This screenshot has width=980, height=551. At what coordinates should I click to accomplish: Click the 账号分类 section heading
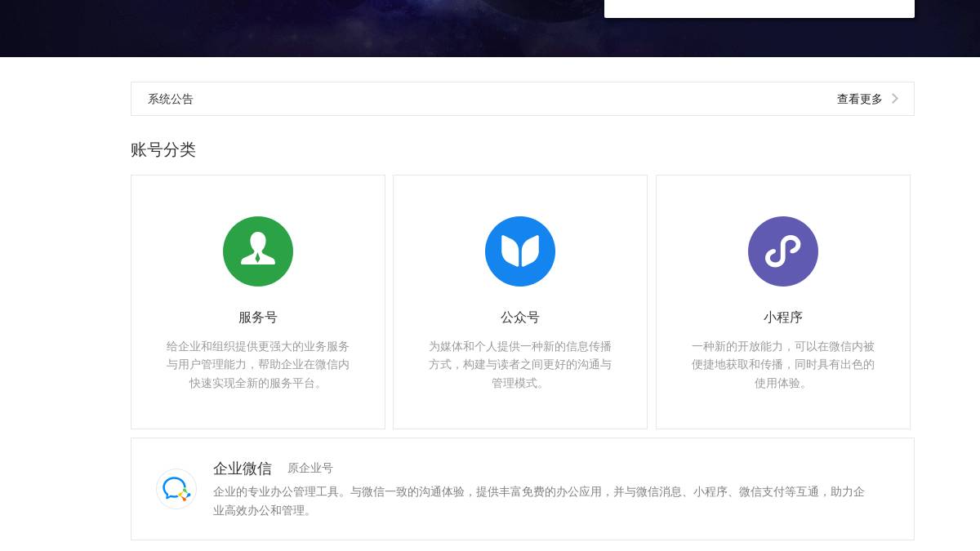point(163,150)
